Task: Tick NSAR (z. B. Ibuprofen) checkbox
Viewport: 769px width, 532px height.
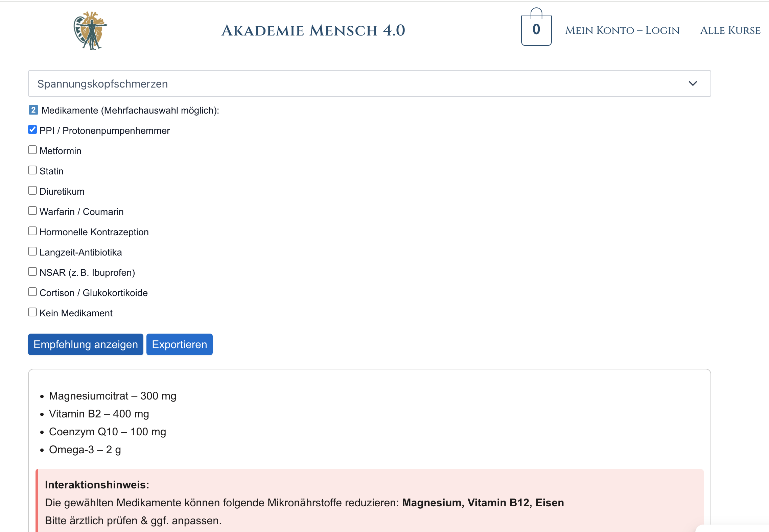Action: click(32, 272)
